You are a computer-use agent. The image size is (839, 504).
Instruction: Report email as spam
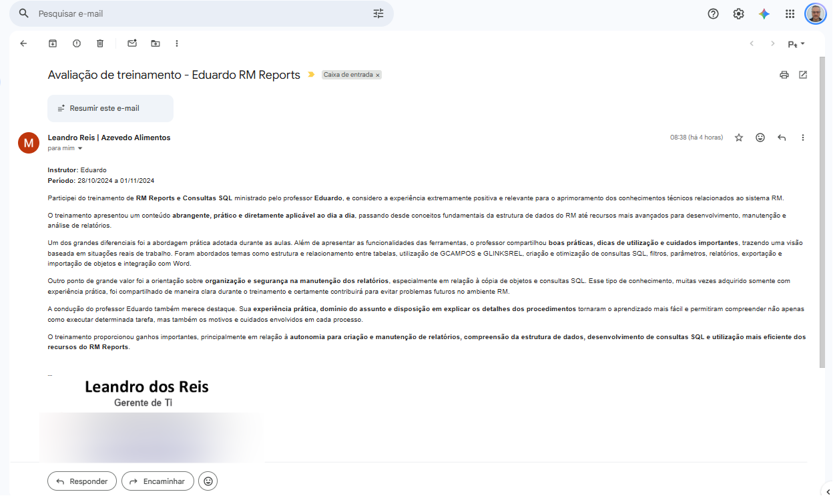coord(77,43)
